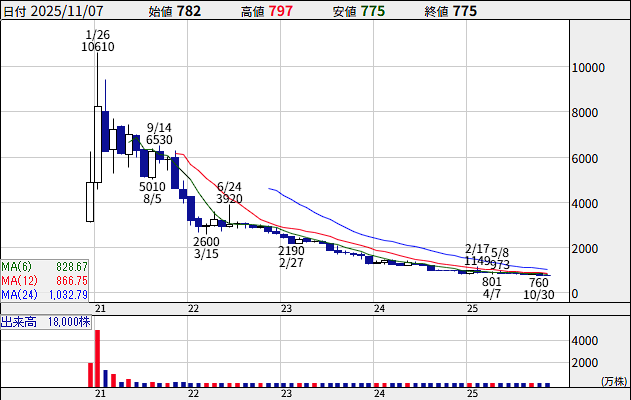
Task: Click the 10000 price axis label
Action: coord(588,68)
